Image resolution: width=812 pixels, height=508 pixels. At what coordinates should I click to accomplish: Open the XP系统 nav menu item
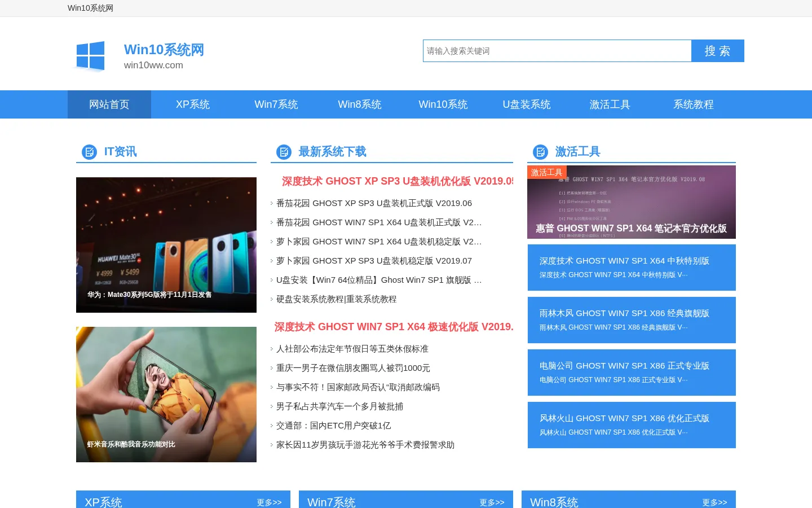pyautogui.click(x=193, y=104)
